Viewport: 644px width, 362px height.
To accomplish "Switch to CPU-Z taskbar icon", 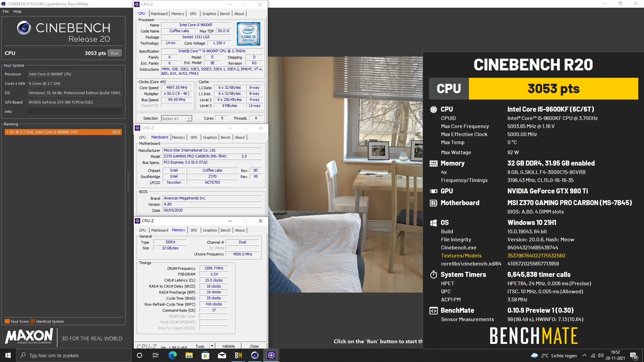I will tap(271, 355).
